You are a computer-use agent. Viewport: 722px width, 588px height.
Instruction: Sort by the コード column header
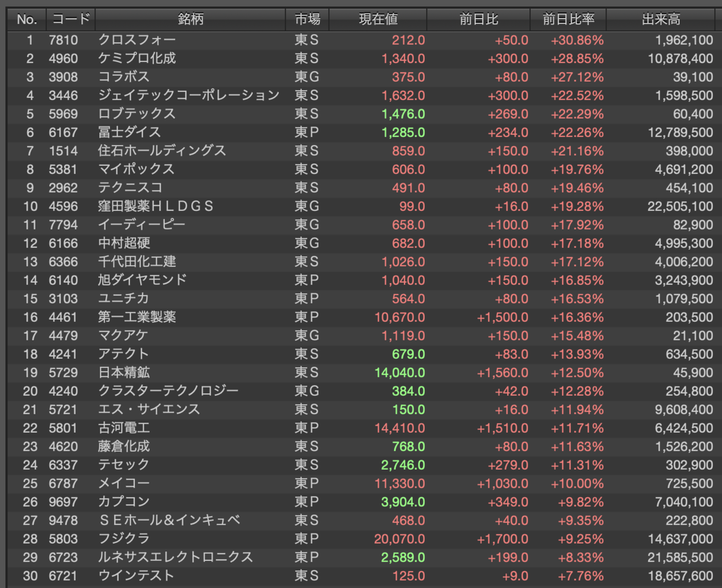coord(70,19)
